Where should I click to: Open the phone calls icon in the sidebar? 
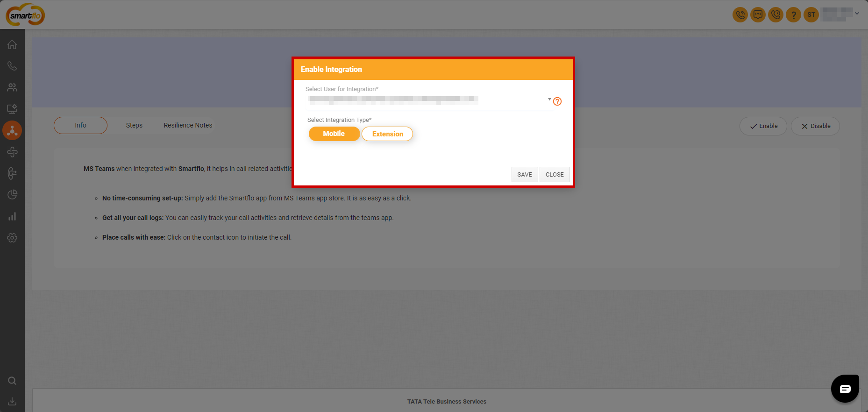[x=12, y=66]
